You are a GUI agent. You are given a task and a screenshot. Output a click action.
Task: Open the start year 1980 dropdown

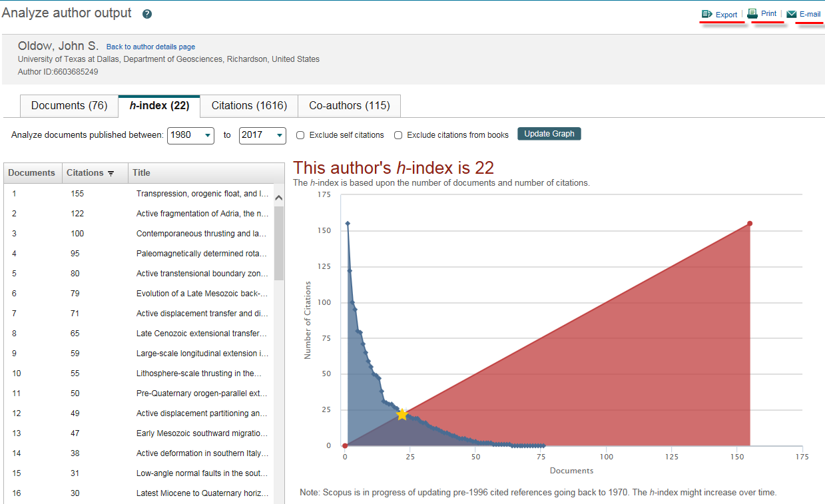click(190, 135)
